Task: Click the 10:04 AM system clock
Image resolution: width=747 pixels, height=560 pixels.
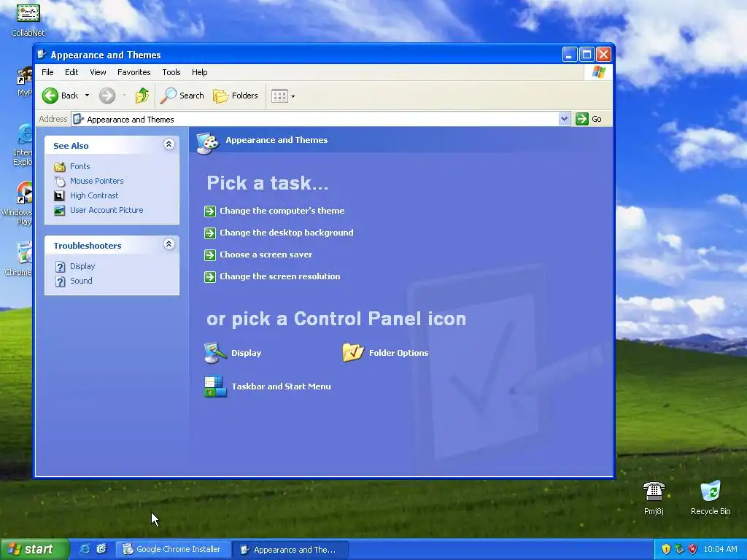Action: point(720,549)
